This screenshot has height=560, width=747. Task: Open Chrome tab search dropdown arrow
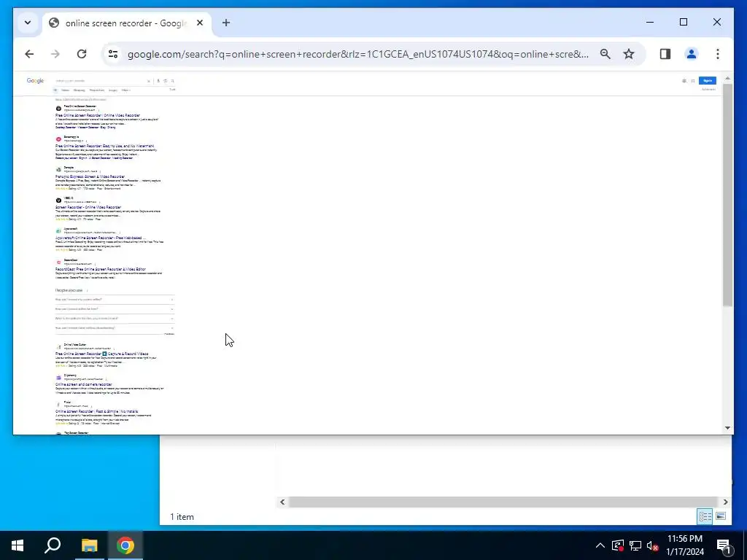coord(28,23)
